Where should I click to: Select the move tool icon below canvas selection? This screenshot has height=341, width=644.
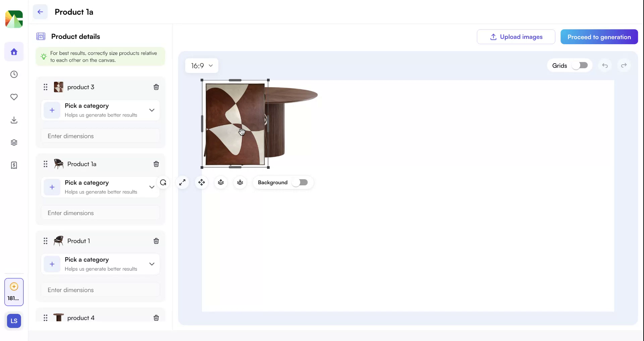point(201,182)
